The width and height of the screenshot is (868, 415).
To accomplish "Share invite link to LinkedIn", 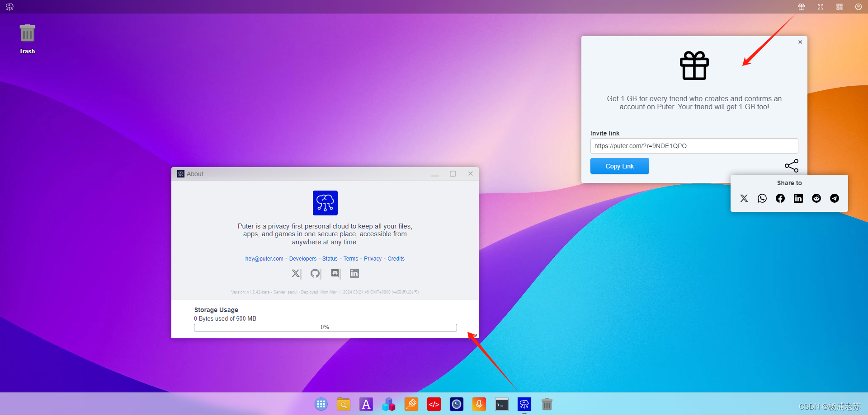I will click(798, 198).
